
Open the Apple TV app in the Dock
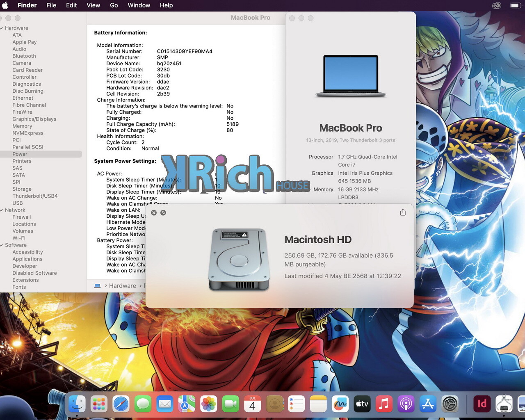click(x=362, y=404)
